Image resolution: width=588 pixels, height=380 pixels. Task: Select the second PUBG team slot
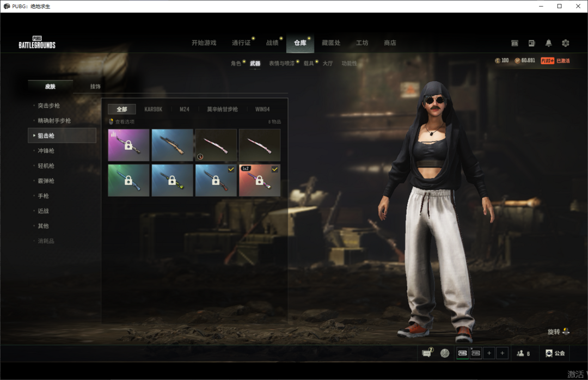click(475, 353)
